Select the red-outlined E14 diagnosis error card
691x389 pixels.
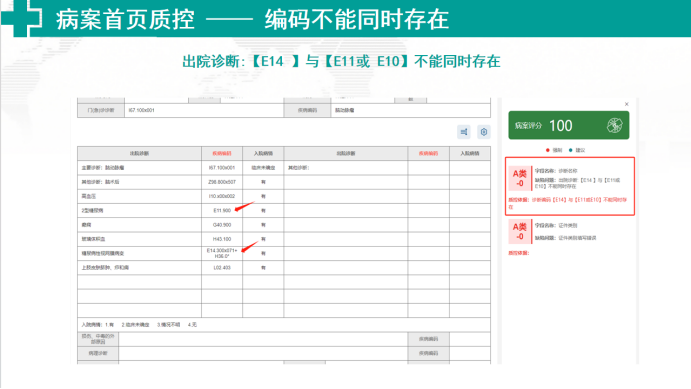570,186
